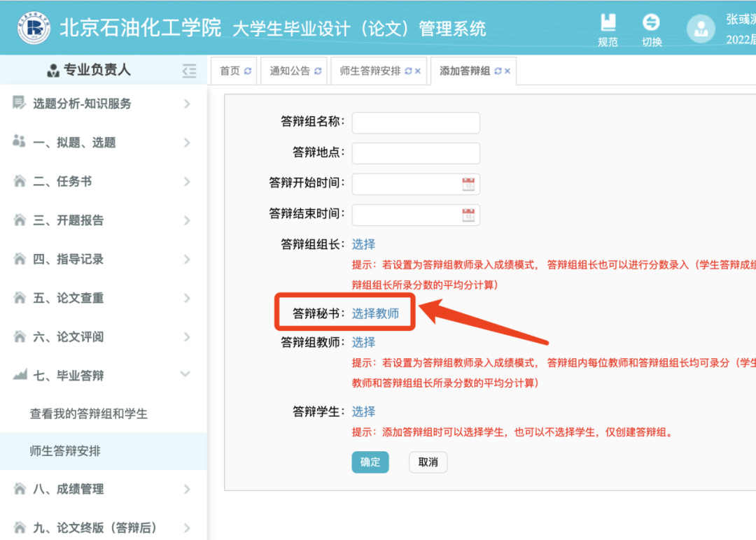Viewport: 756px width, 540px height.
Task: Focus the 答辩组名称 input field
Action: click(x=416, y=122)
